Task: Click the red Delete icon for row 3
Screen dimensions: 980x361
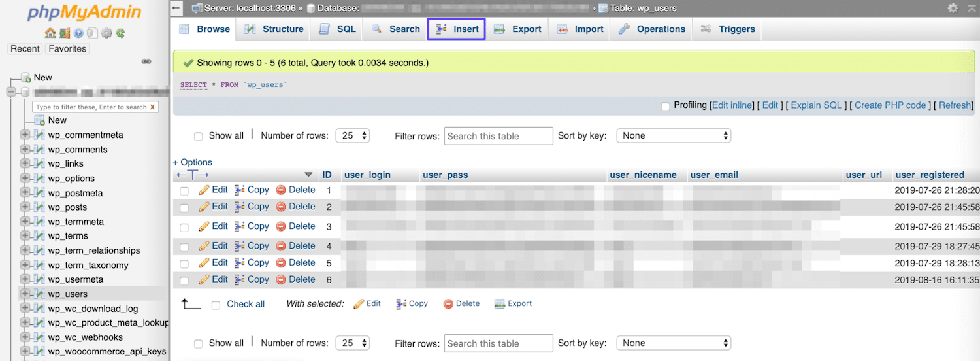Action: (x=281, y=226)
